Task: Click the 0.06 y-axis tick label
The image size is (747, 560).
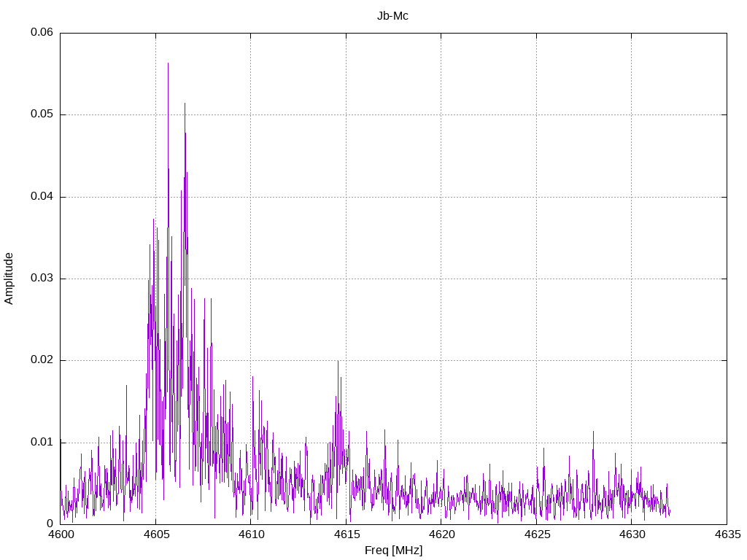Action: tap(42, 32)
